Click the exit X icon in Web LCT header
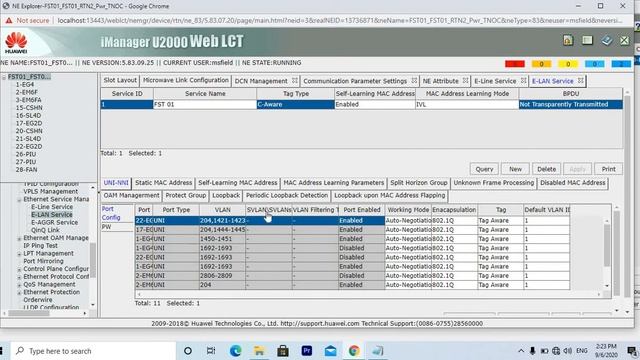 [624, 40]
